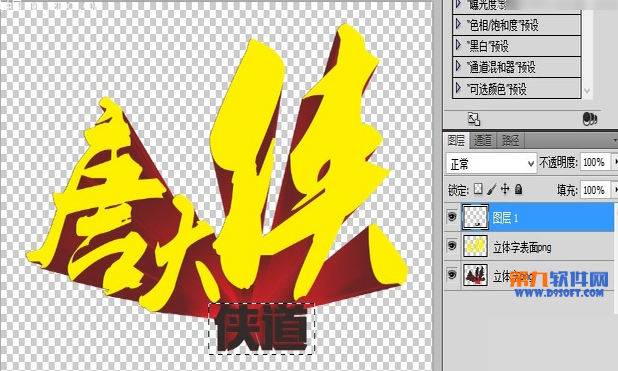Screen dimensions: 618x371
Task: Click the 图层 1 layer thumbnail
Action: tap(475, 217)
